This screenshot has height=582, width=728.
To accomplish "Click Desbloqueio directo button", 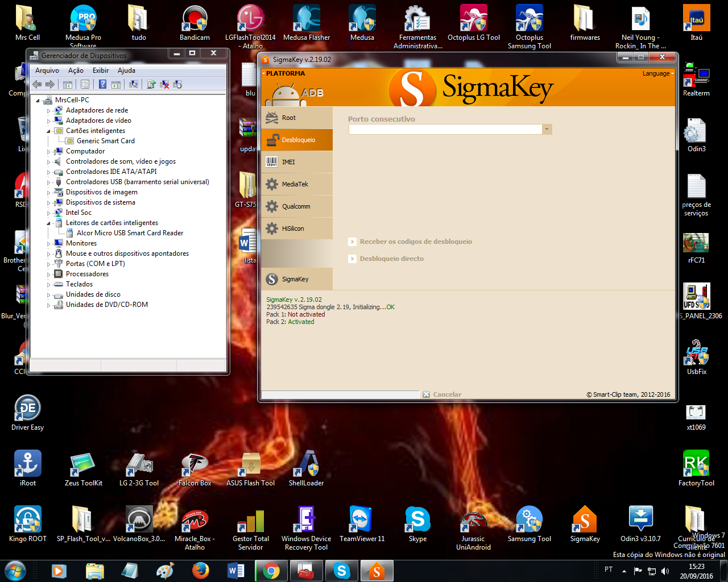I will click(x=387, y=259).
